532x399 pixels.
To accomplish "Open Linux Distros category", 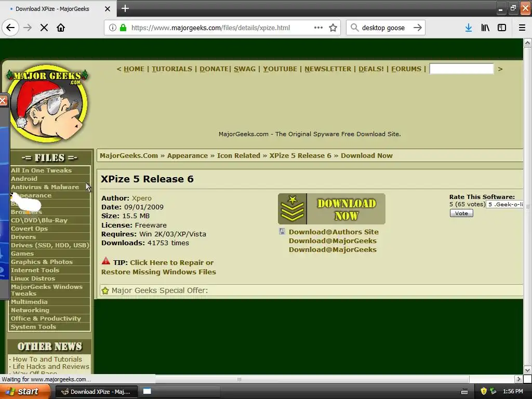I will 33,278.
